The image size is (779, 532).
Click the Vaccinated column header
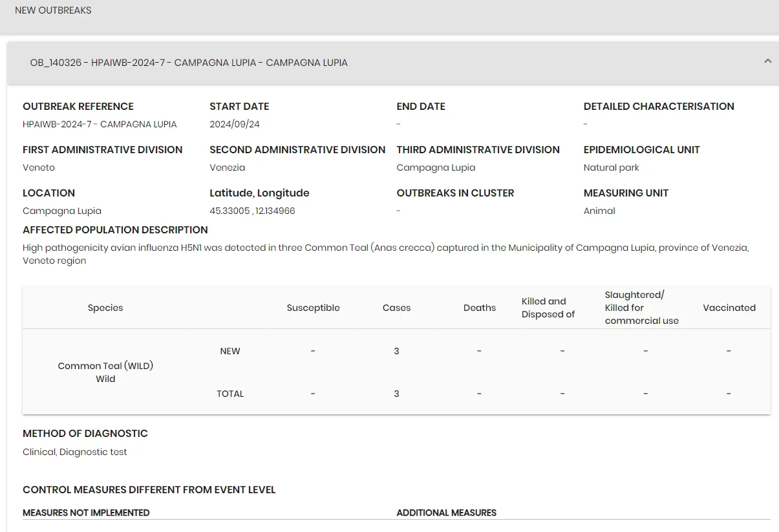pyautogui.click(x=729, y=308)
